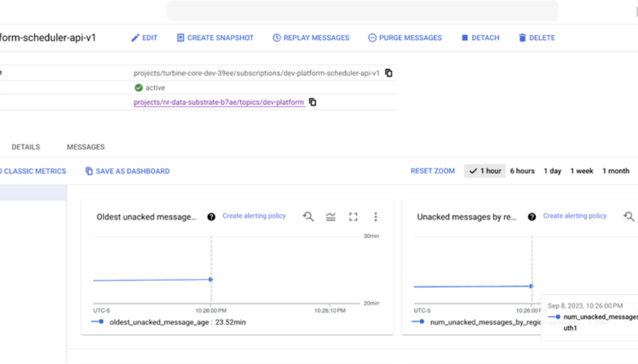Copy the topic name path
Image resolution: width=638 pixels, height=364 pixels.
(x=313, y=102)
